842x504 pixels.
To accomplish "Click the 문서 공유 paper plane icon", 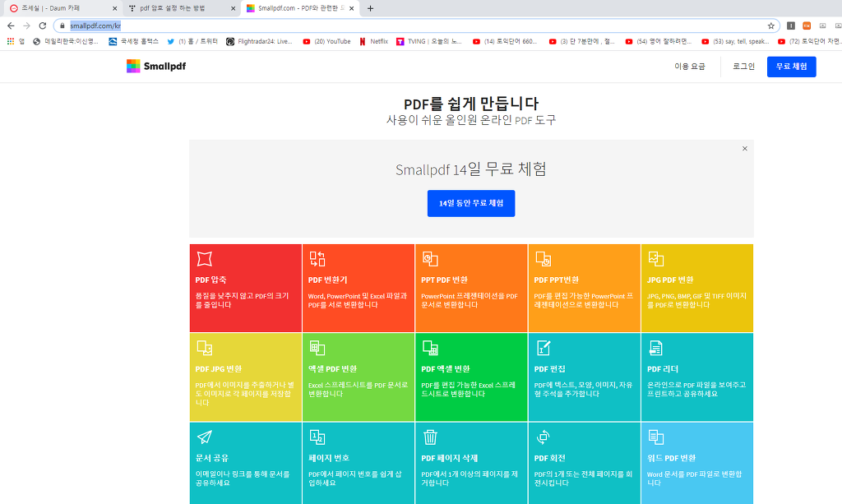I will (204, 437).
